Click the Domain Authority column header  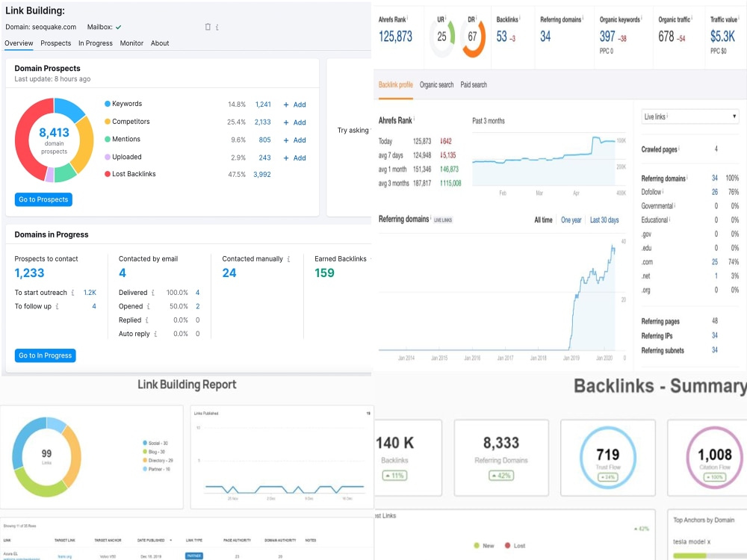point(280,540)
